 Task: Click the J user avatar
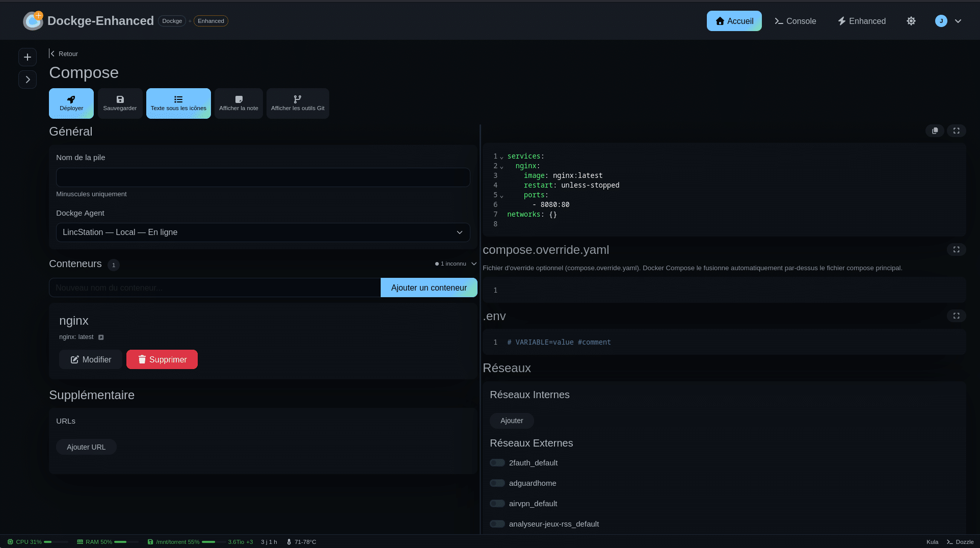tap(941, 21)
